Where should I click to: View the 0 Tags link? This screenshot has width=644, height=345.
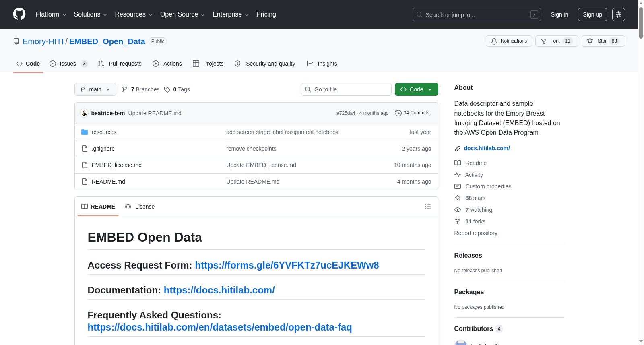click(x=177, y=89)
